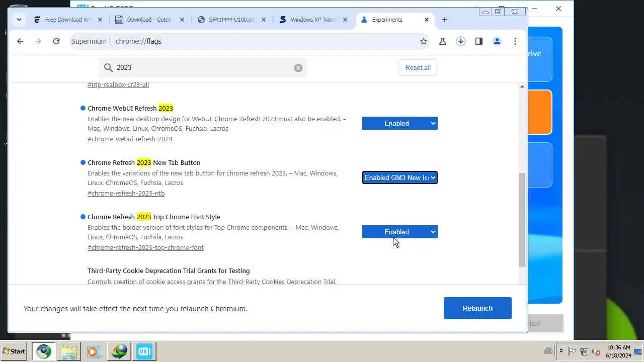The width and height of the screenshot is (644, 362).
Task: Bookmark this page with the star icon
Action: pyautogui.click(x=424, y=41)
